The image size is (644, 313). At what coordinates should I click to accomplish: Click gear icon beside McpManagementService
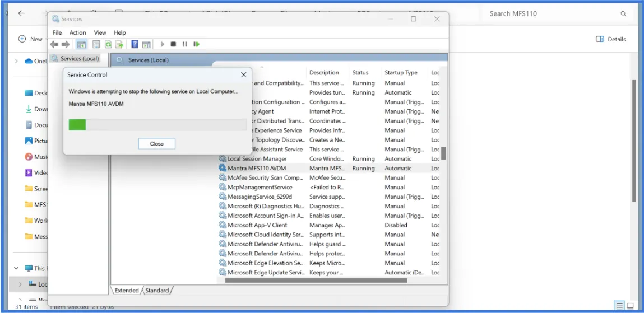[223, 187]
